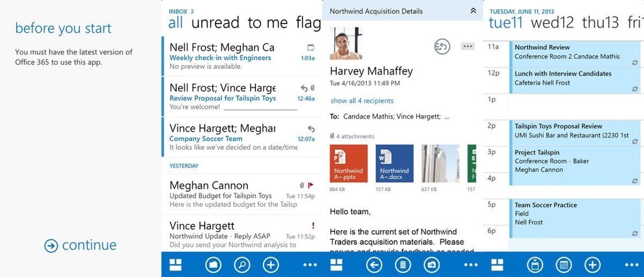Image resolution: width=644 pixels, height=277 pixels.
Task: Tap the search magnifier in the inbox bar
Action: point(242,265)
